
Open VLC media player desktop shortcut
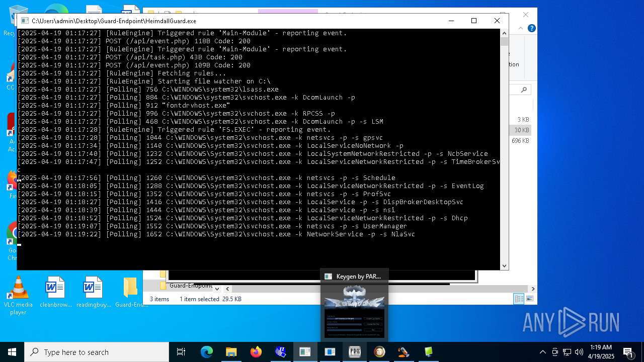click(x=18, y=296)
